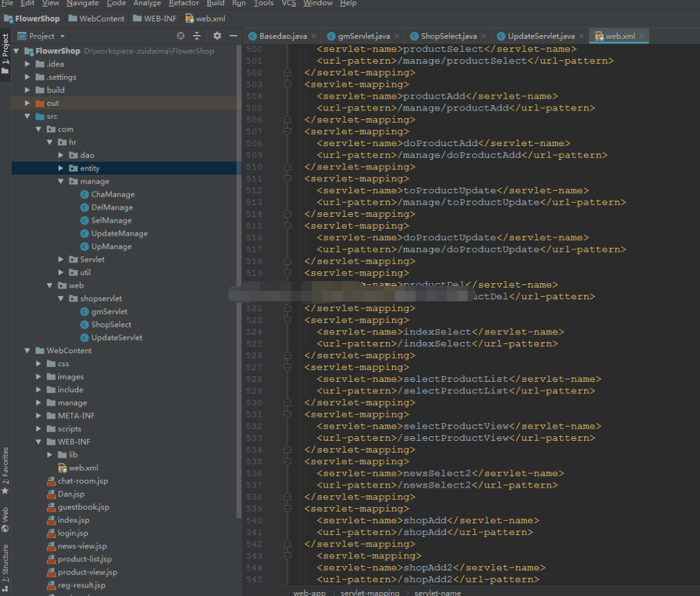Expand the dao package folder
700x596 pixels.
pos(61,155)
